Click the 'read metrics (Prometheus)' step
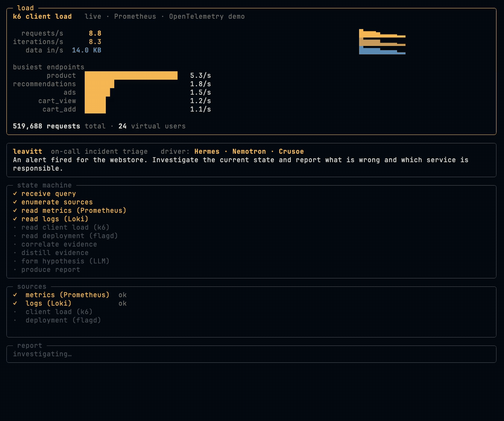 point(74,210)
